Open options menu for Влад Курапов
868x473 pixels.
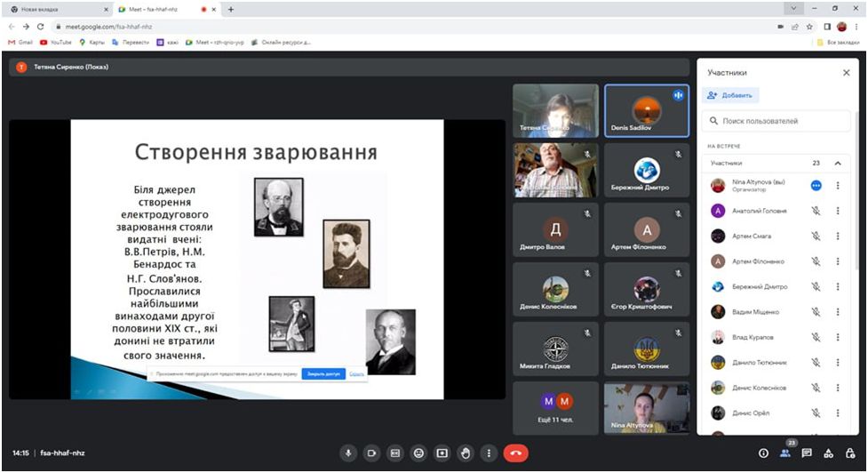(838, 337)
